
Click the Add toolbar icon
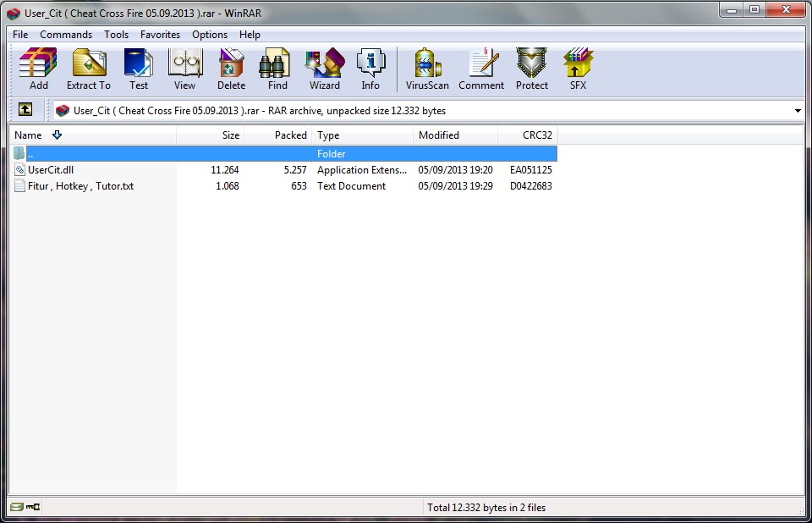pos(38,69)
